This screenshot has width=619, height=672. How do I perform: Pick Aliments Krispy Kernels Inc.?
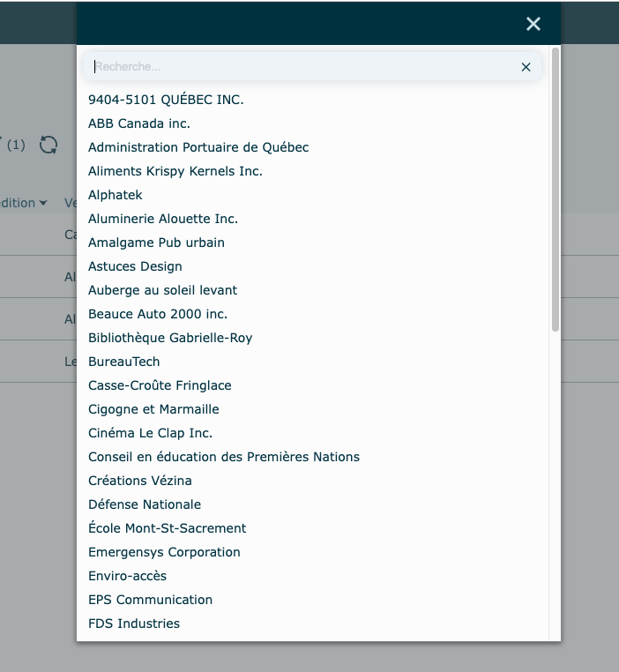click(175, 171)
